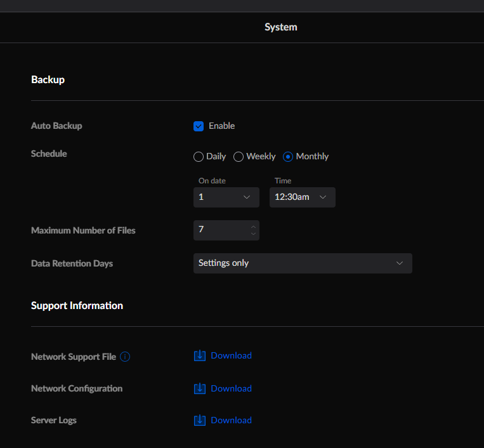Click Download text link for Network Support File

[x=231, y=356]
